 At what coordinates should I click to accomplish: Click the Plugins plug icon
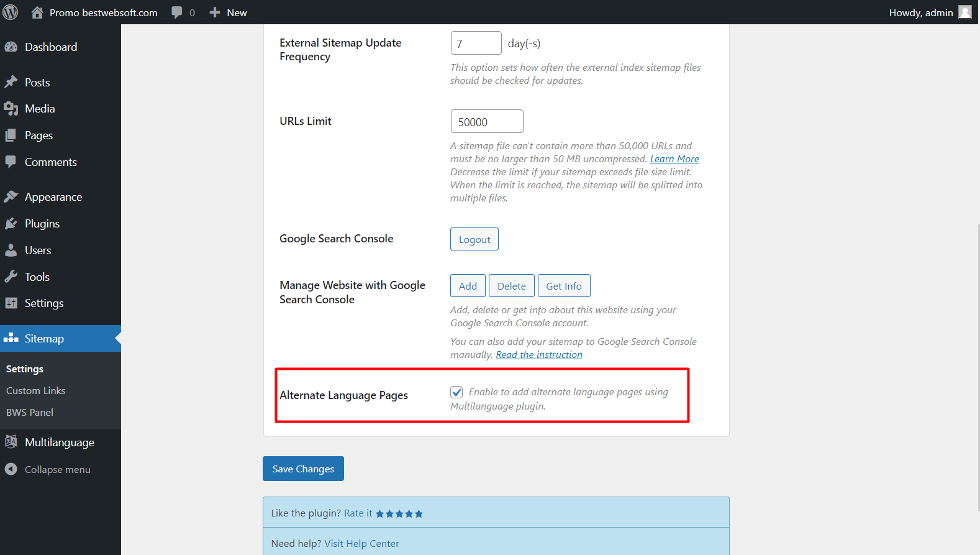coord(11,224)
